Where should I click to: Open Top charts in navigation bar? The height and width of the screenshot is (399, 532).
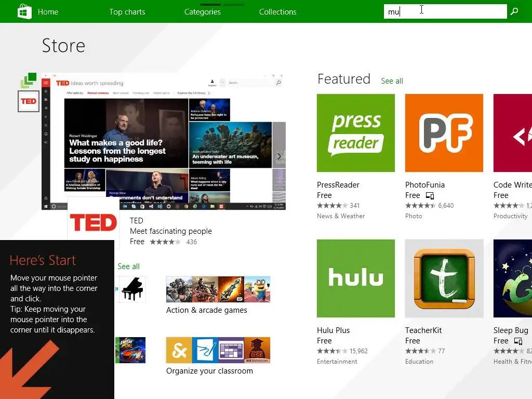pyautogui.click(x=127, y=12)
